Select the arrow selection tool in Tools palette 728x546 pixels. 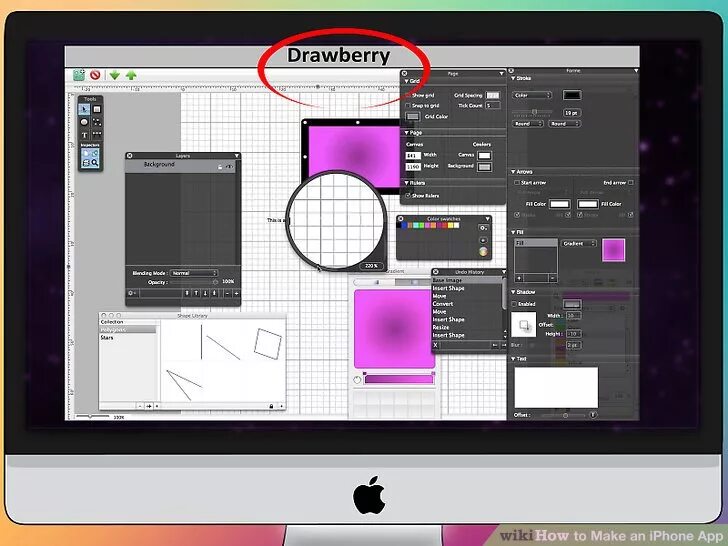pyautogui.click(x=84, y=109)
